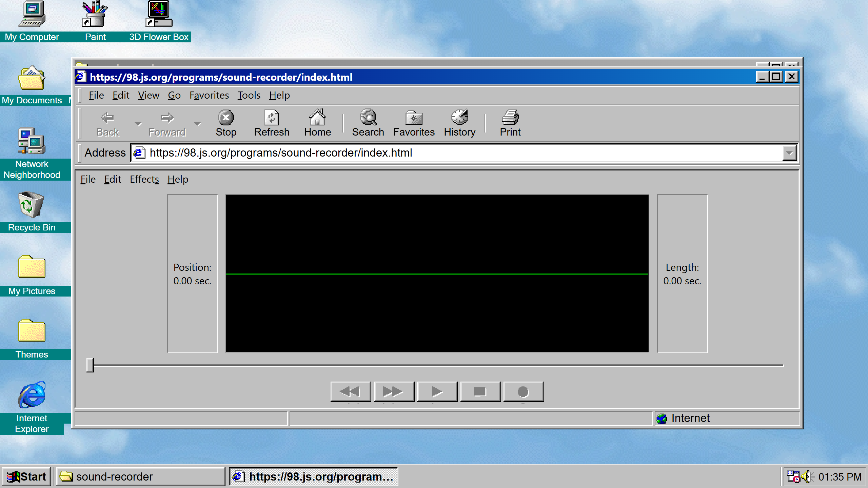This screenshot has width=868, height=488.
Task: Open Sound Recorder Help menu
Action: tap(178, 179)
